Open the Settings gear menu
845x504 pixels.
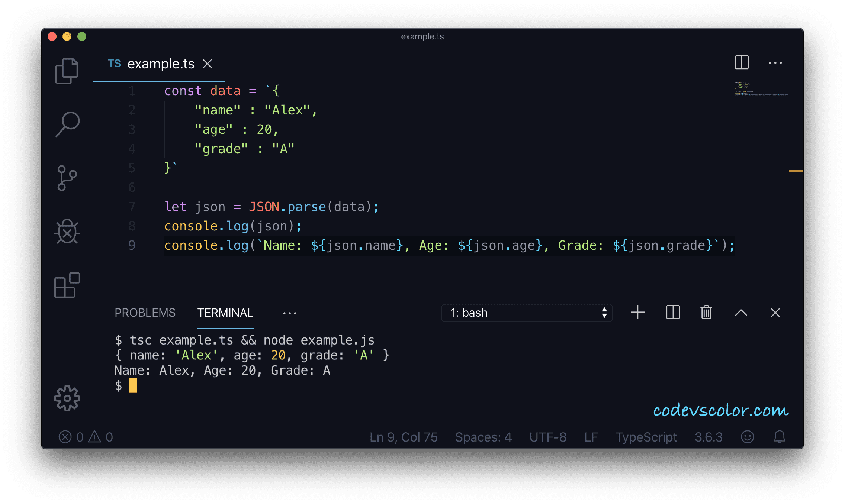pyautogui.click(x=68, y=398)
